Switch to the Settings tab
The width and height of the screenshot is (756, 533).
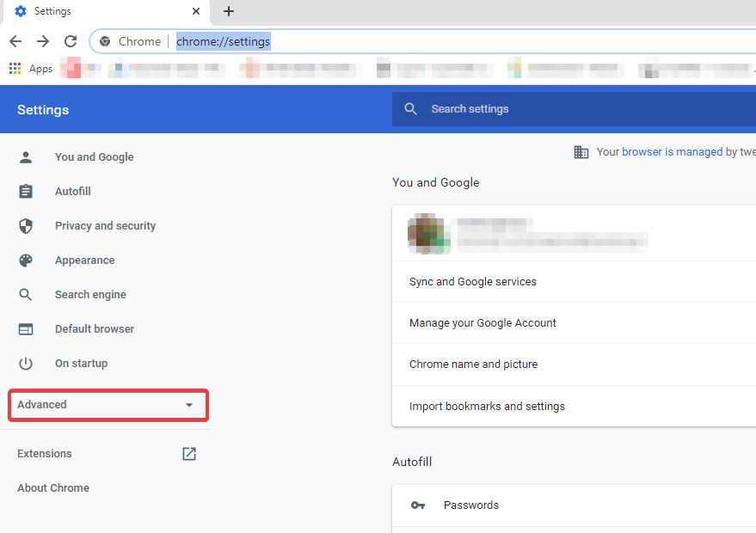click(x=51, y=11)
